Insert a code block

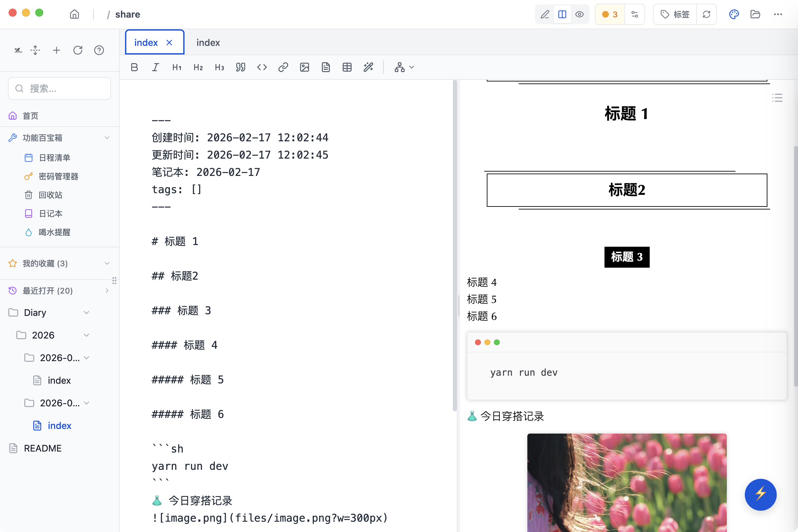262,67
